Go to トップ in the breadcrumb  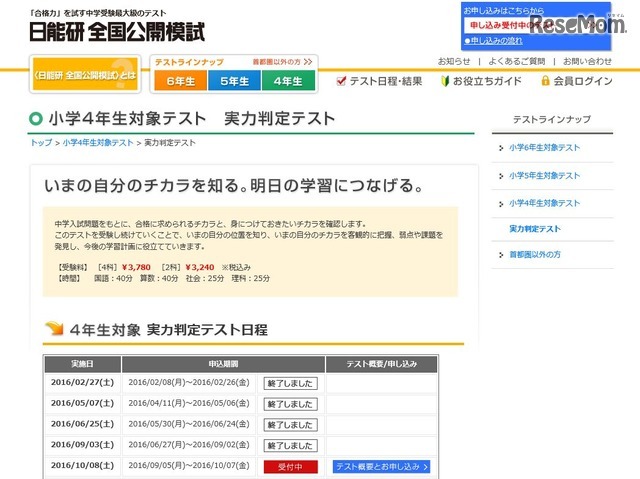[41, 143]
